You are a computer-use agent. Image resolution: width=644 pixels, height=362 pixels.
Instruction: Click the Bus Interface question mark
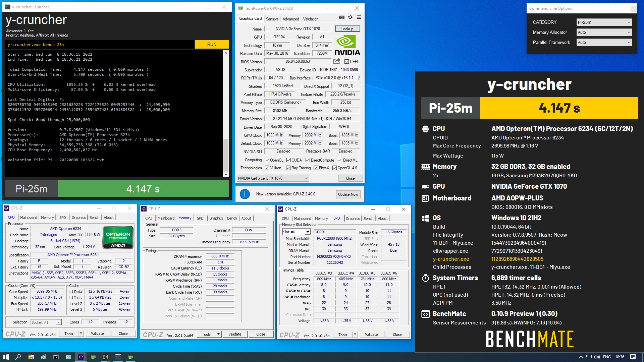coord(359,78)
